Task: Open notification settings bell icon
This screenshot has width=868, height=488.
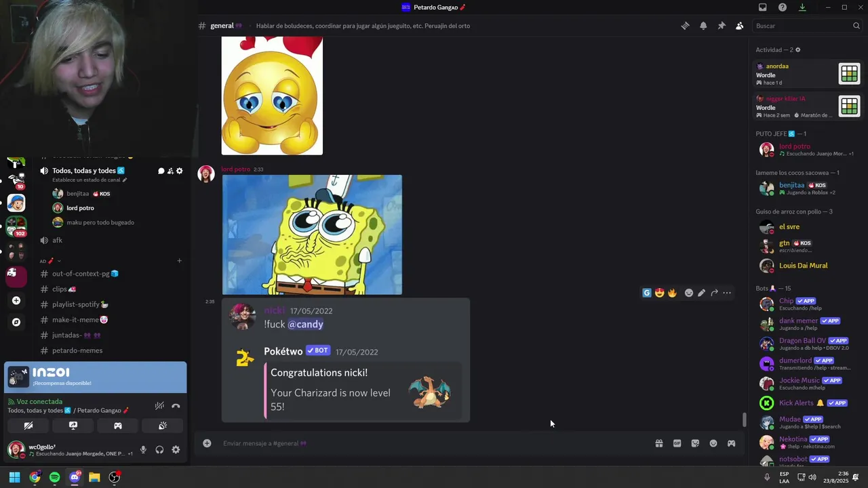Action: click(703, 26)
